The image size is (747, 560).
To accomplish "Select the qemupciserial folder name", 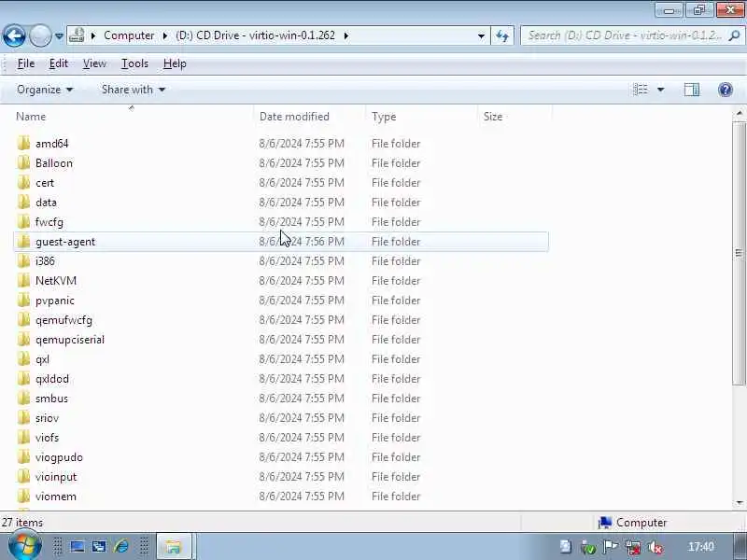I will click(x=69, y=340).
